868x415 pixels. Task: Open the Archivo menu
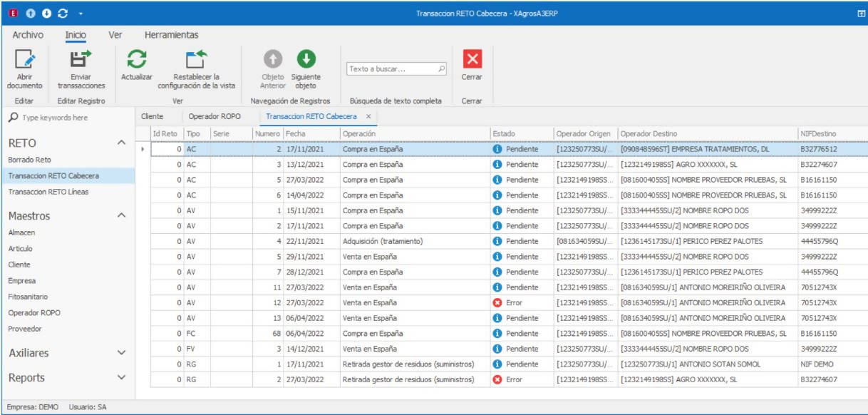coord(29,34)
